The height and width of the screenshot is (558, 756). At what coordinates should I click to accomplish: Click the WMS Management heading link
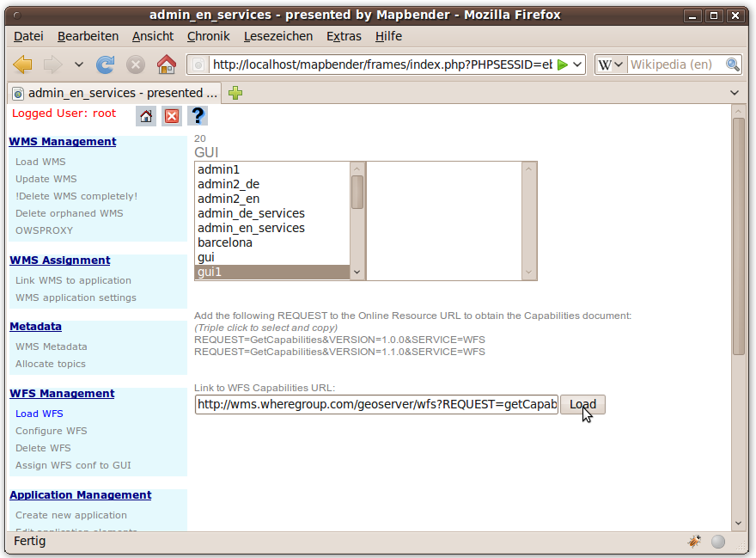pos(63,141)
